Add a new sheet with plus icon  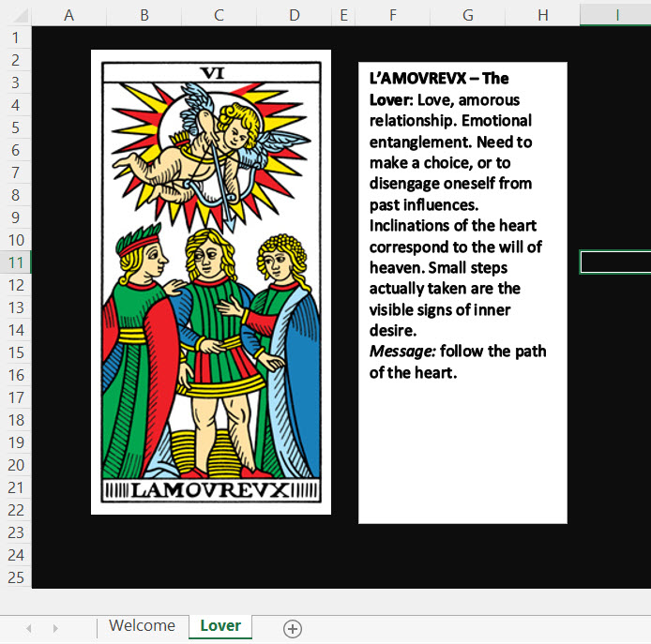pos(293,629)
